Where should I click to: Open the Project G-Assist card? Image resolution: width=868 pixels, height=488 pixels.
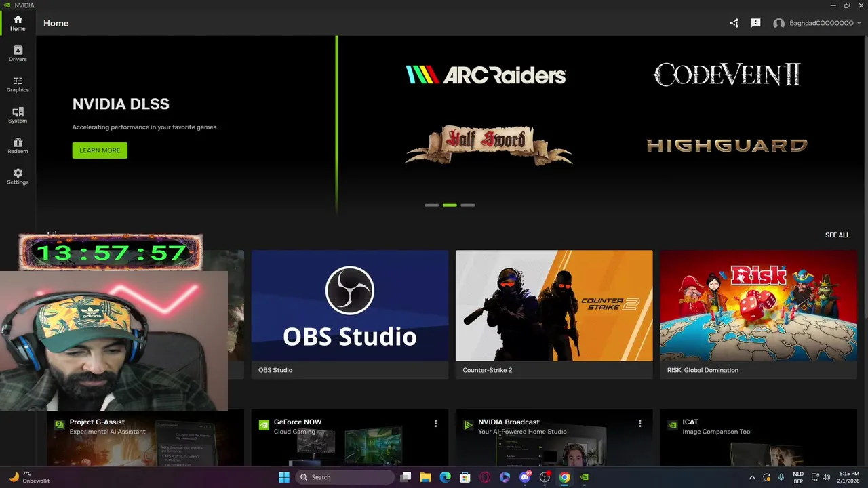[x=145, y=437]
